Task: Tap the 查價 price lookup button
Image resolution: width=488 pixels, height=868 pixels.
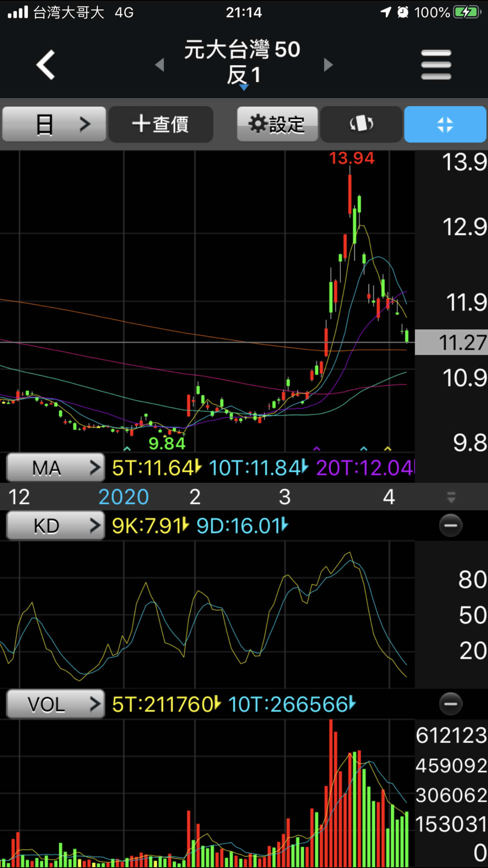Action: (161, 124)
